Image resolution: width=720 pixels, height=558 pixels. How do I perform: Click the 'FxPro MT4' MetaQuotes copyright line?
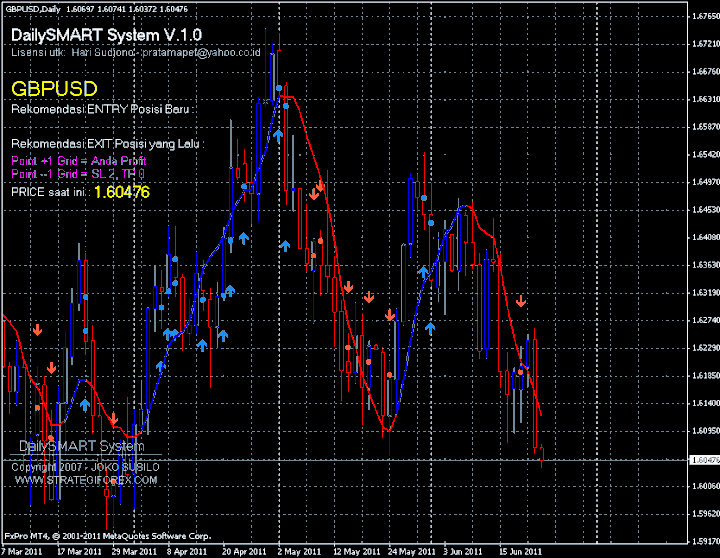tap(108, 536)
